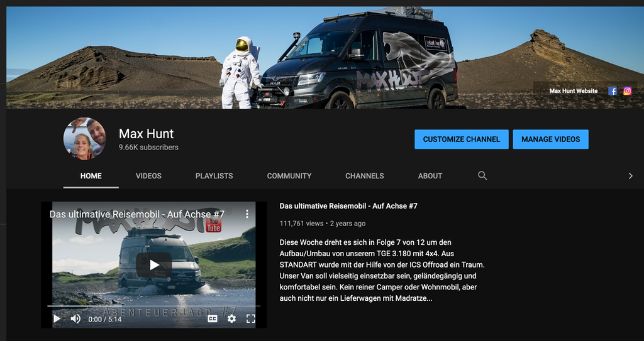
Task: Start the video with the center play button
Action: coord(154,264)
